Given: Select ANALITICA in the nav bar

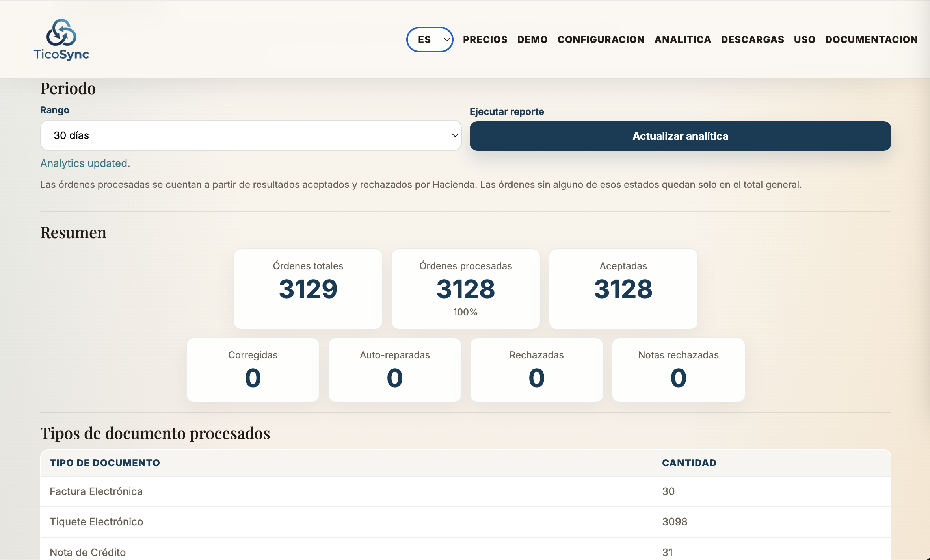Looking at the screenshot, I should pos(683,39).
